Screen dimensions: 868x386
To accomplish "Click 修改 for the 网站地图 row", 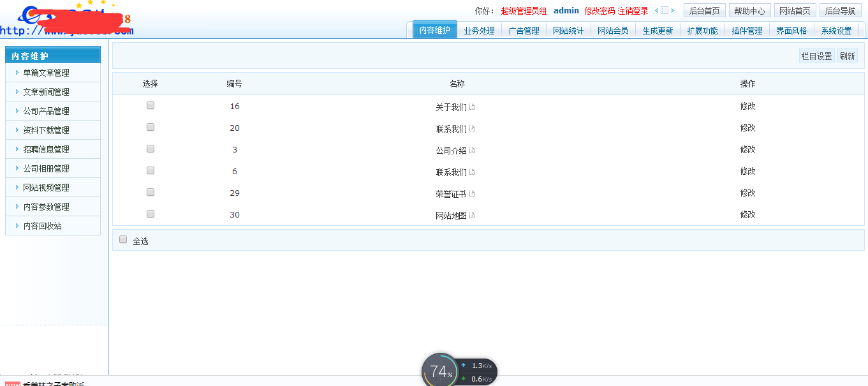I will 747,215.
